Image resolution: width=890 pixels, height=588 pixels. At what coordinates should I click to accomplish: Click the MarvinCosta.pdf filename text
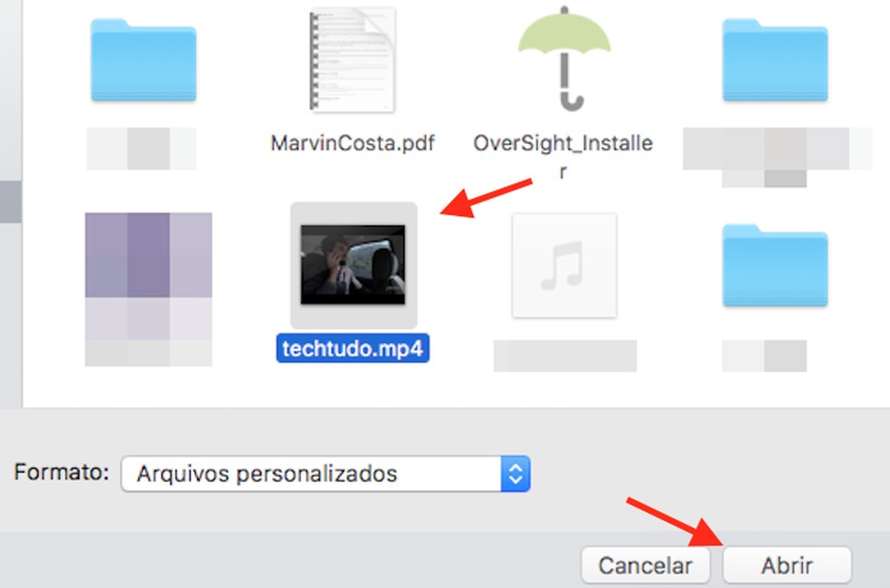(x=354, y=142)
